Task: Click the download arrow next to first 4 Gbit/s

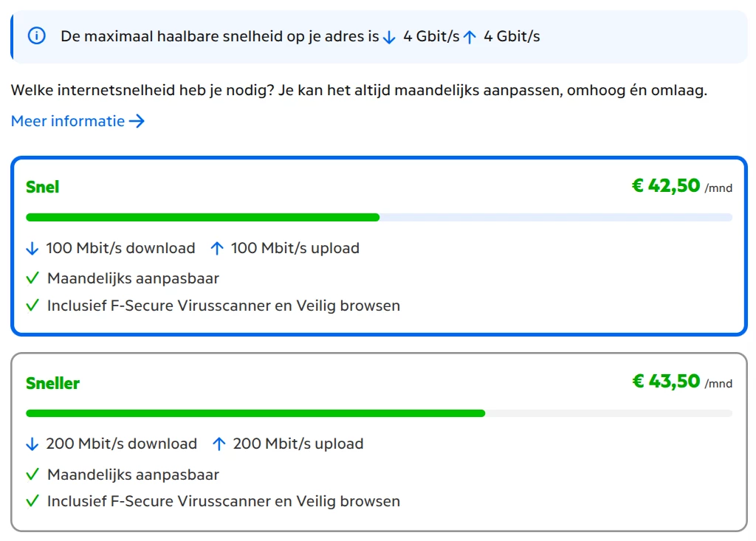Action: pos(389,37)
